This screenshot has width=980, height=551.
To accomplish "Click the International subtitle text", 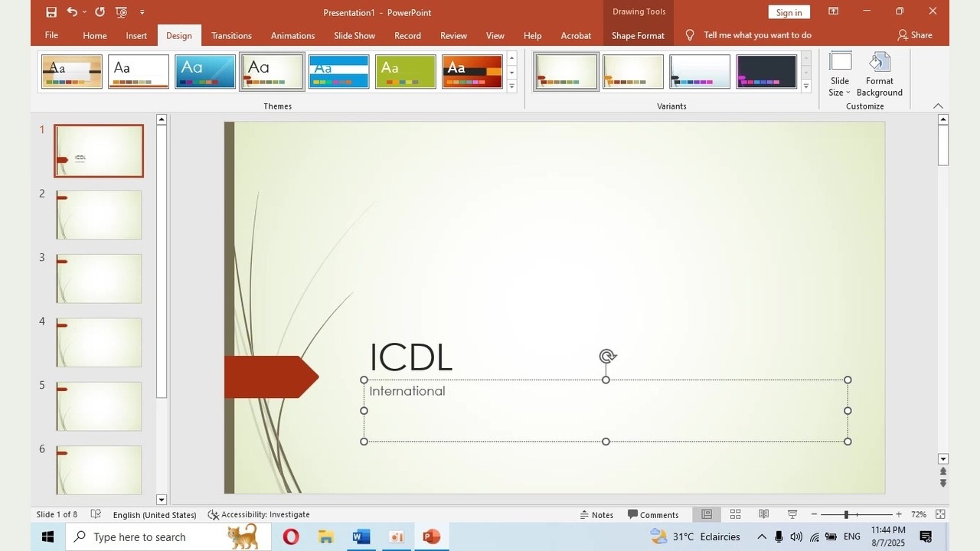I will point(407,391).
